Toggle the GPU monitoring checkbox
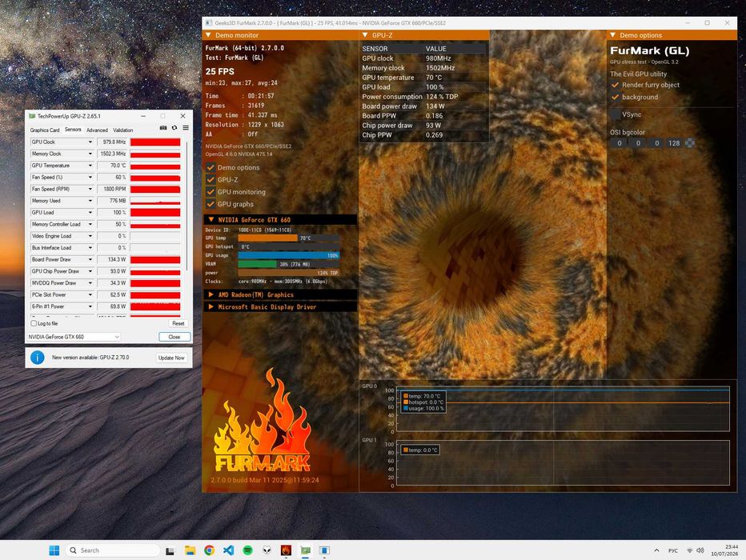 pyautogui.click(x=211, y=191)
